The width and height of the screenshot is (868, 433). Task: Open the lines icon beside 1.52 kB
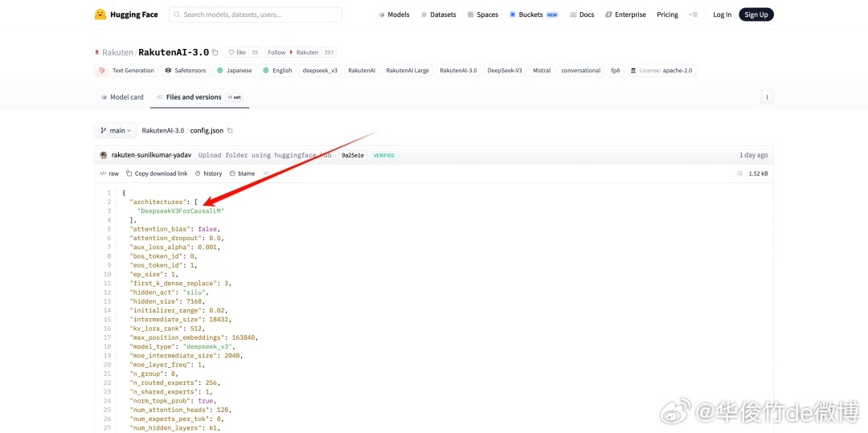click(739, 174)
